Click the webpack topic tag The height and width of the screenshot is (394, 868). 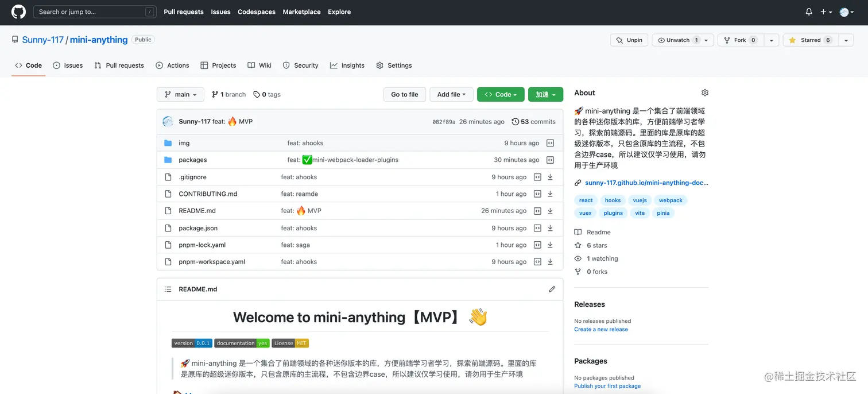[x=671, y=200]
